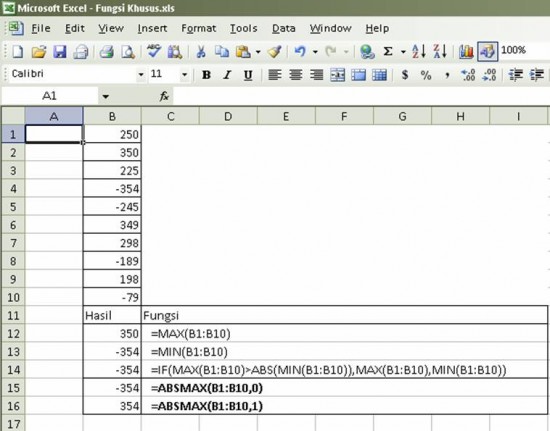Click the Select All corner button
This screenshot has width=550, height=431.
pyautogui.click(x=13, y=116)
